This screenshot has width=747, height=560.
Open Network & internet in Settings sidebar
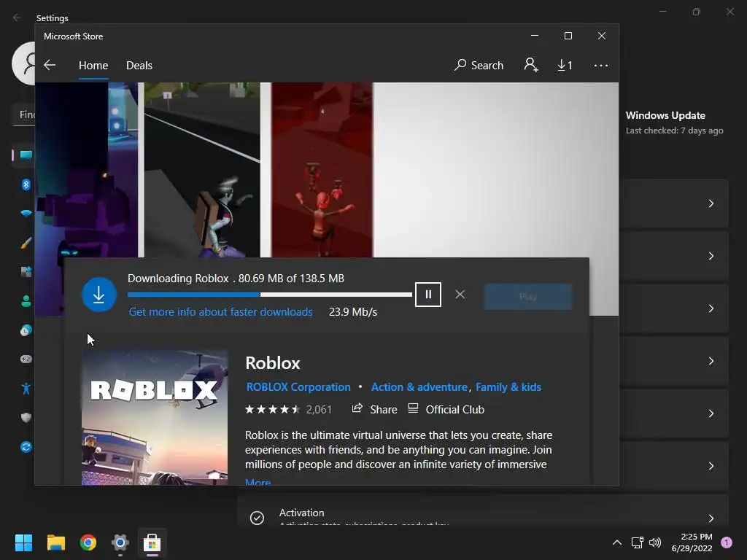[26, 214]
